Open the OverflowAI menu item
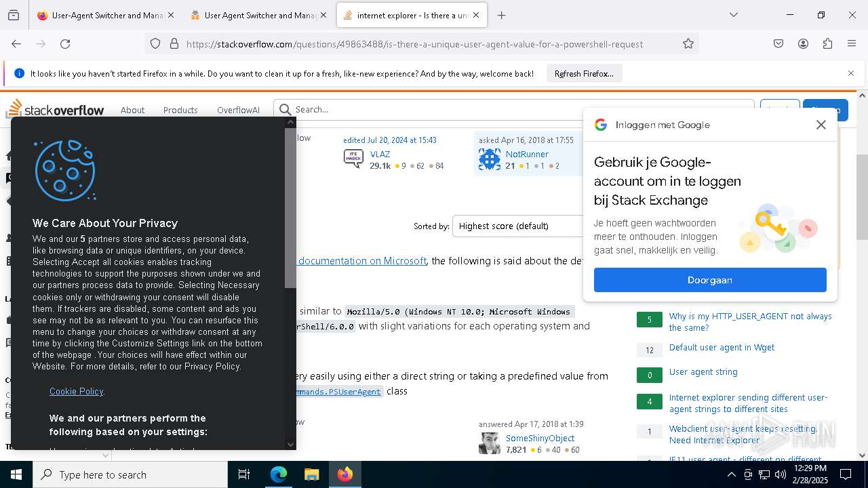This screenshot has width=868, height=488. 238,110
